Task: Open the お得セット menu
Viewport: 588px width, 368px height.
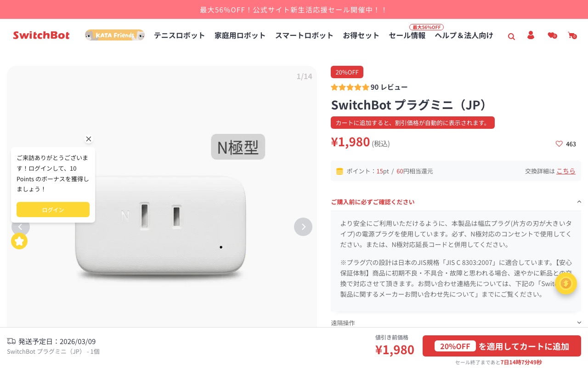Action: click(x=361, y=35)
